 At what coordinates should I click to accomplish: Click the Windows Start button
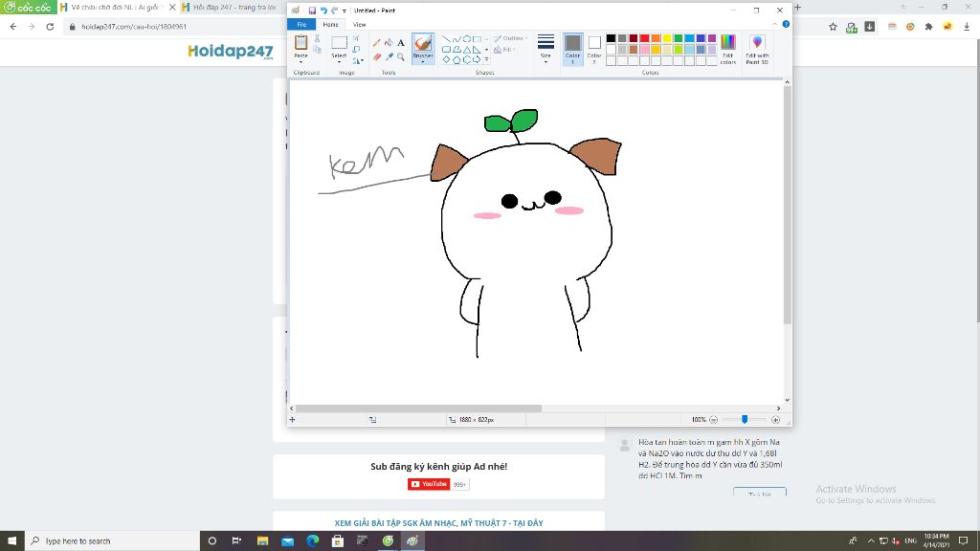click(x=11, y=541)
